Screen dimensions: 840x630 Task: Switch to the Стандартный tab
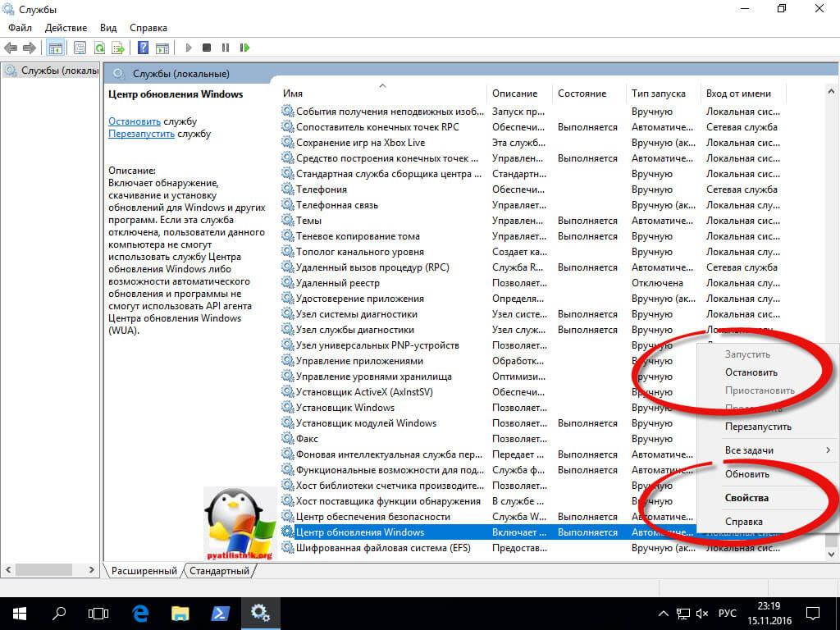[x=219, y=571]
